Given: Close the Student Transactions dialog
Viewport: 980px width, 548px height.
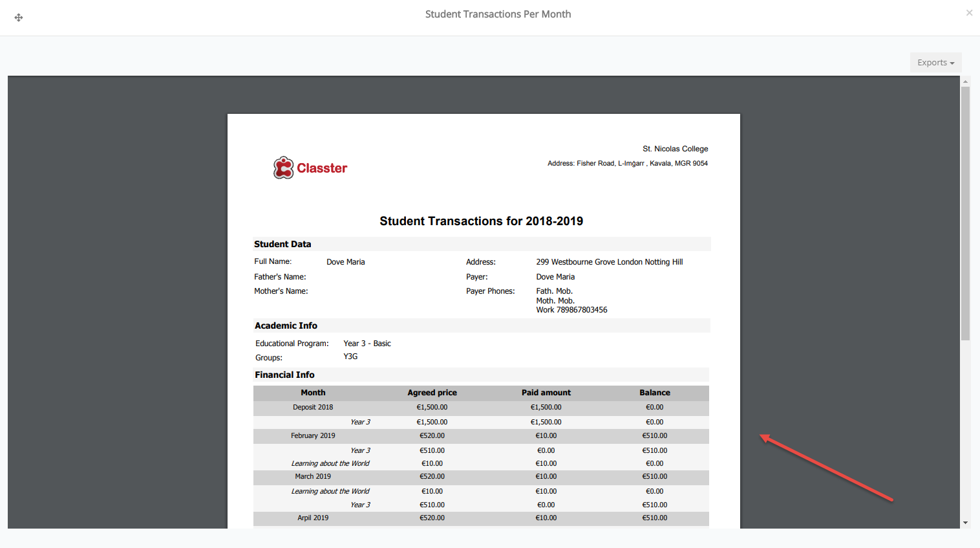Looking at the screenshot, I should [x=969, y=12].
